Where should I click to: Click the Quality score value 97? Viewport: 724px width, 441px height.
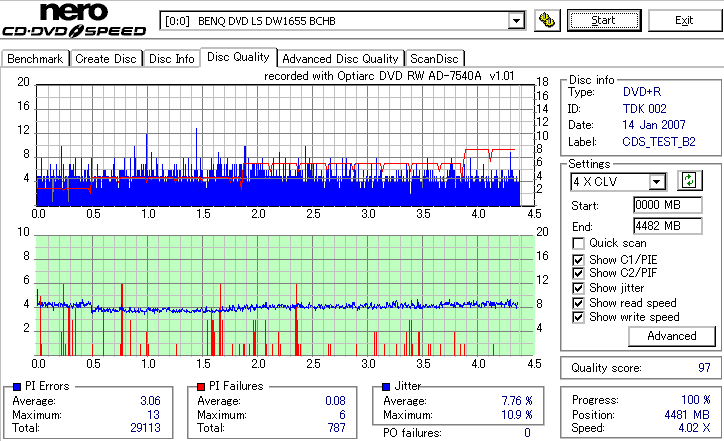(704, 368)
